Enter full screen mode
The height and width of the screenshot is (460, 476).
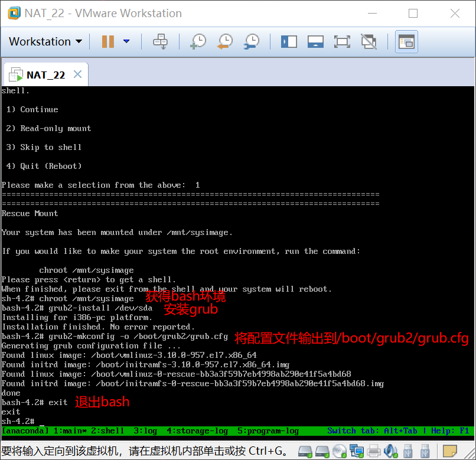pyautogui.click(x=342, y=41)
